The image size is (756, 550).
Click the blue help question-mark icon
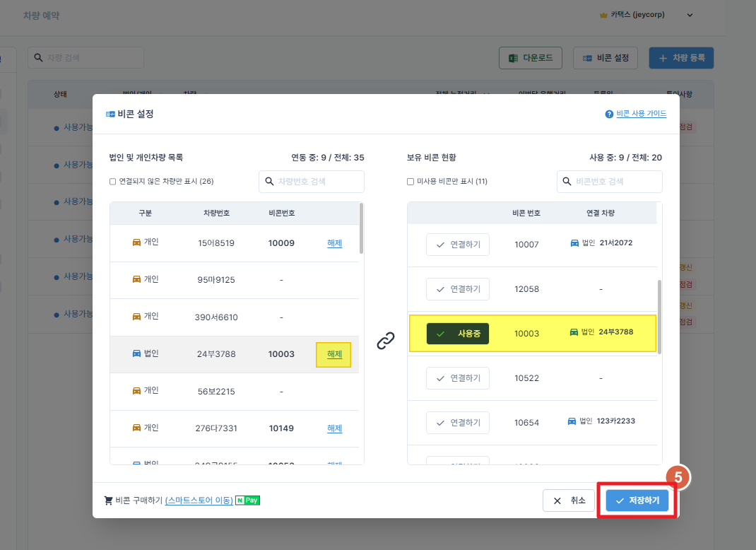tap(609, 115)
